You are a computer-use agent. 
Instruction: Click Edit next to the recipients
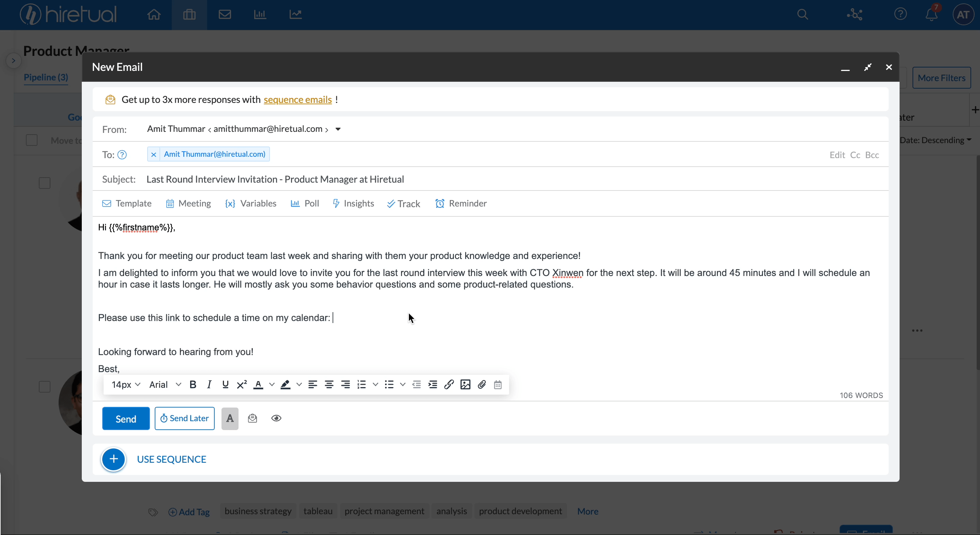(837, 155)
